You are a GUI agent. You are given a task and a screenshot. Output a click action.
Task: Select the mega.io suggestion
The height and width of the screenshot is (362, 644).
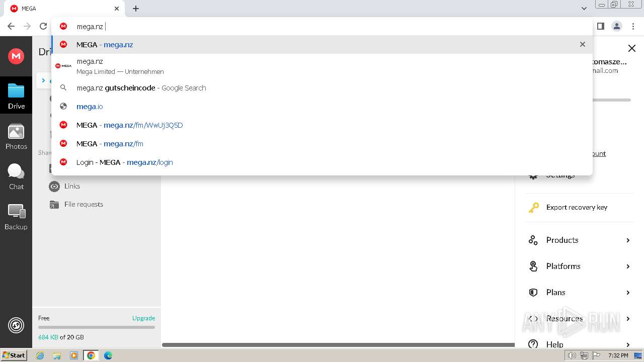[322, 107]
